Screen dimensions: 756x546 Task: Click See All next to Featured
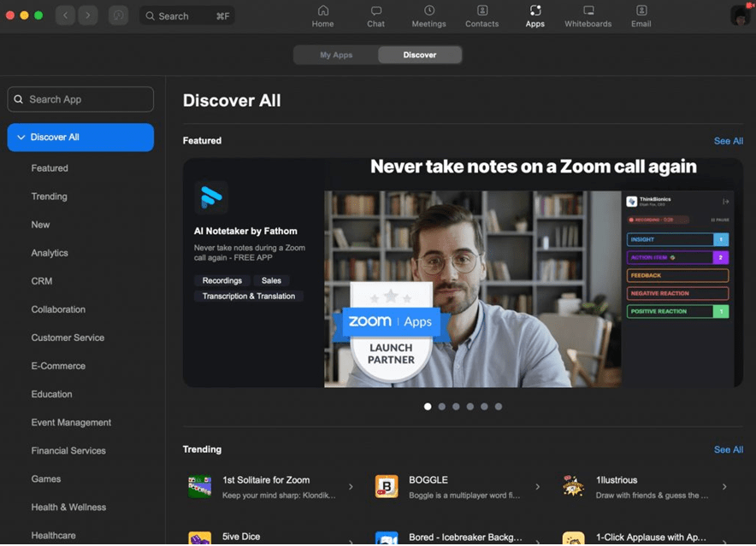click(x=728, y=141)
